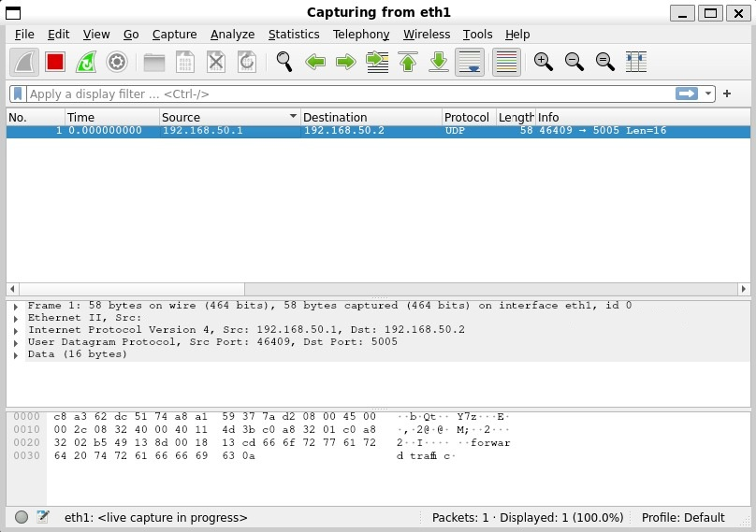Image resolution: width=756 pixels, height=532 pixels.
Task: Zoom out the main window text
Action: [574, 62]
